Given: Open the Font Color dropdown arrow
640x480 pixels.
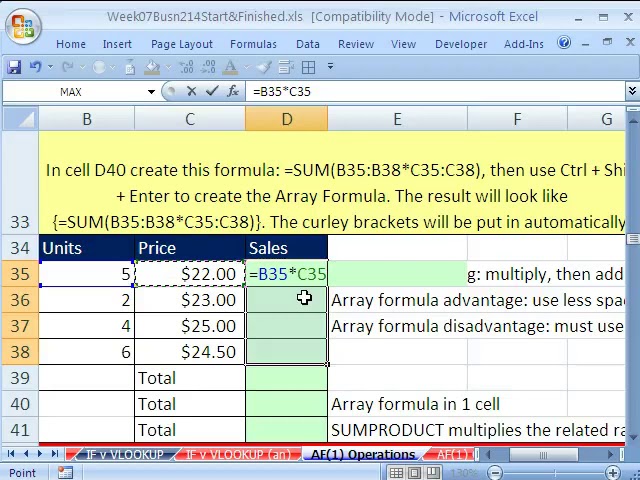Looking at the screenshot, I should coord(247,67).
